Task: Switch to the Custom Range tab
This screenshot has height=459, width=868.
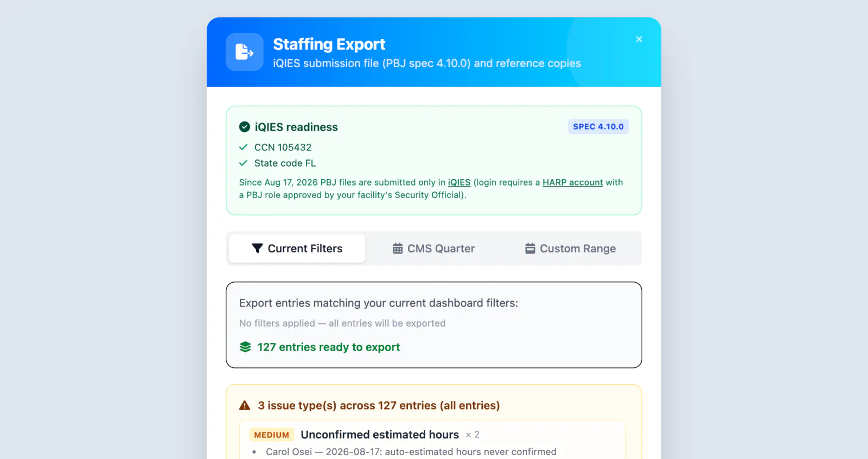Action: pyautogui.click(x=570, y=248)
